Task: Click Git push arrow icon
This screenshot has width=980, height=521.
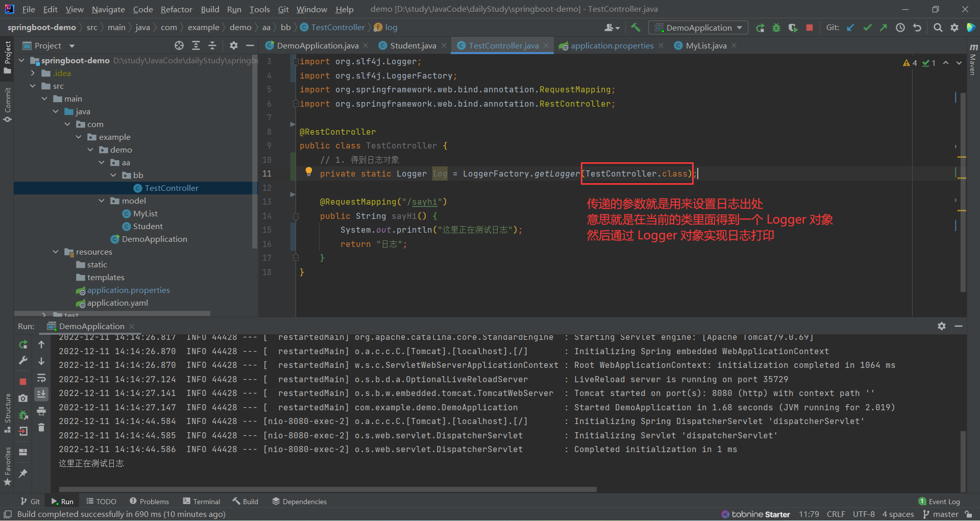Action: coord(884,28)
